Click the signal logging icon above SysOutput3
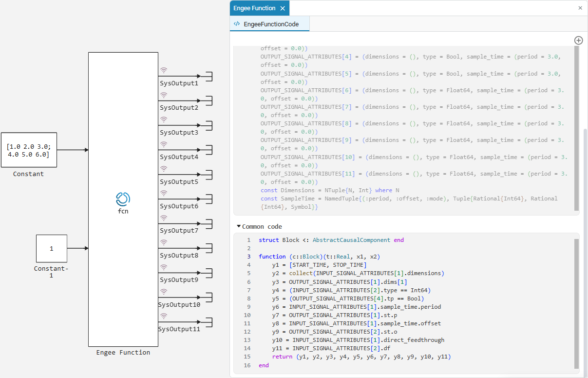The width and height of the screenshot is (588, 378). 164,119
